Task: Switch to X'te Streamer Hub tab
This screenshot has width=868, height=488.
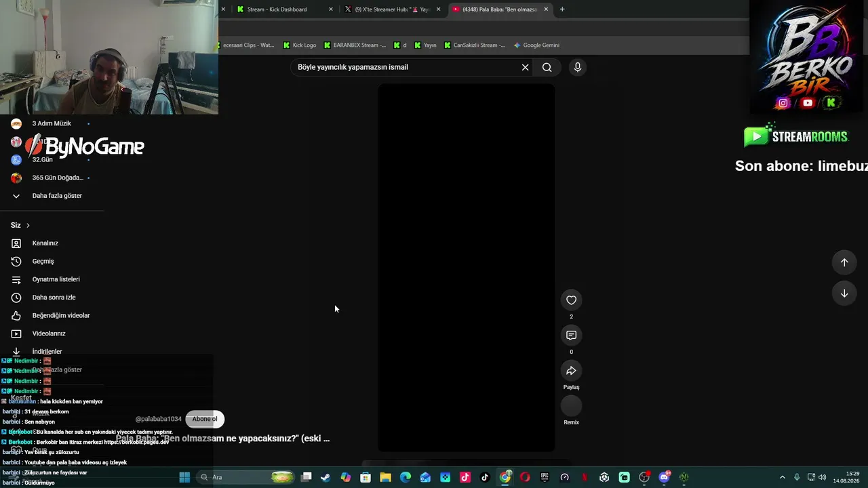Action: click(392, 9)
